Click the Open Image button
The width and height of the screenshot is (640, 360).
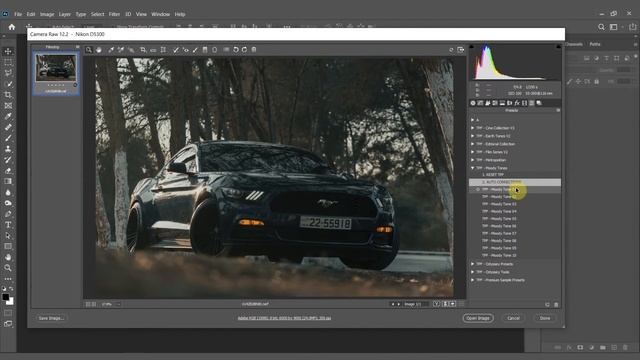pos(478,318)
